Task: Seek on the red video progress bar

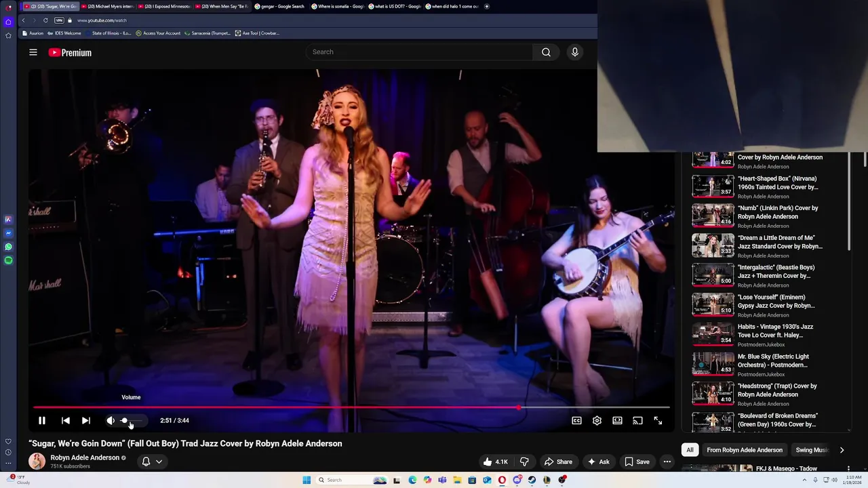Action: [351, 407]
